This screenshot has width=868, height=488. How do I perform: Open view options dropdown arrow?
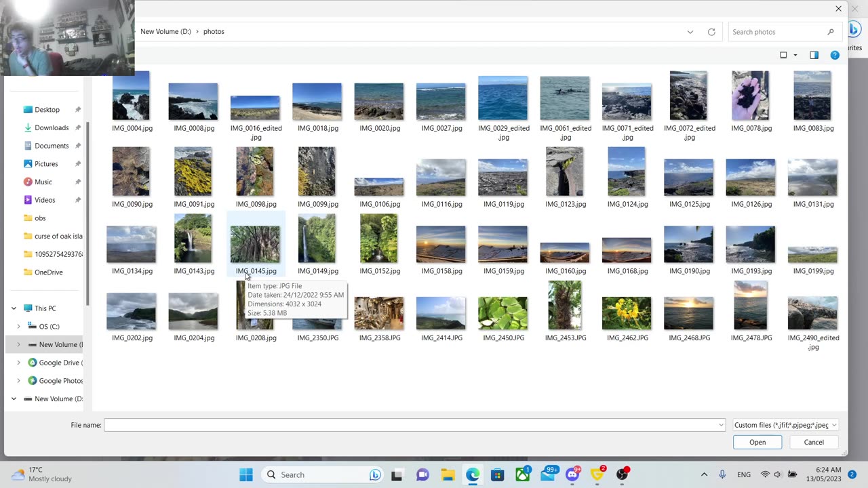[x=795, y=56]
